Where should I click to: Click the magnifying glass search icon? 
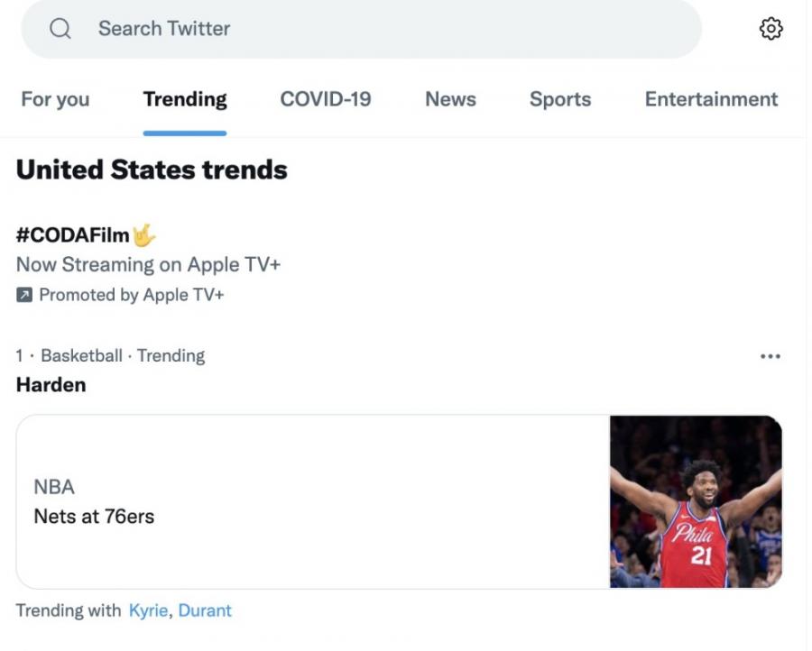(60, 29)
